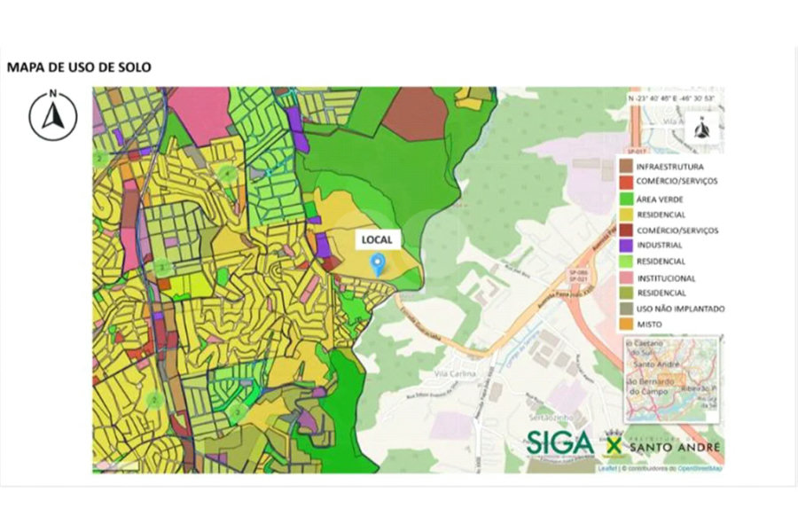Click the MAPA DE USO DE SOLO title
798x532 pixels.
pyautogui.click(x=79, y=67)
